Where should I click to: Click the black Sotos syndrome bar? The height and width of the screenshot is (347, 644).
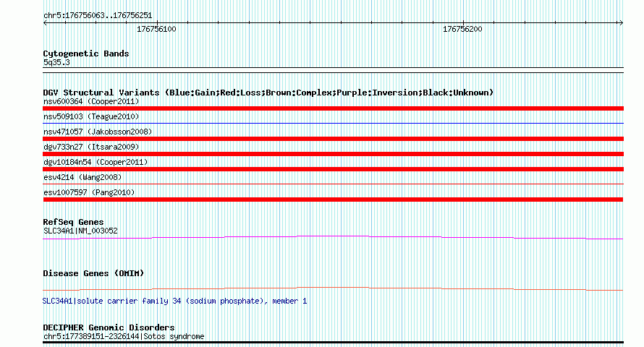point(333,342)
